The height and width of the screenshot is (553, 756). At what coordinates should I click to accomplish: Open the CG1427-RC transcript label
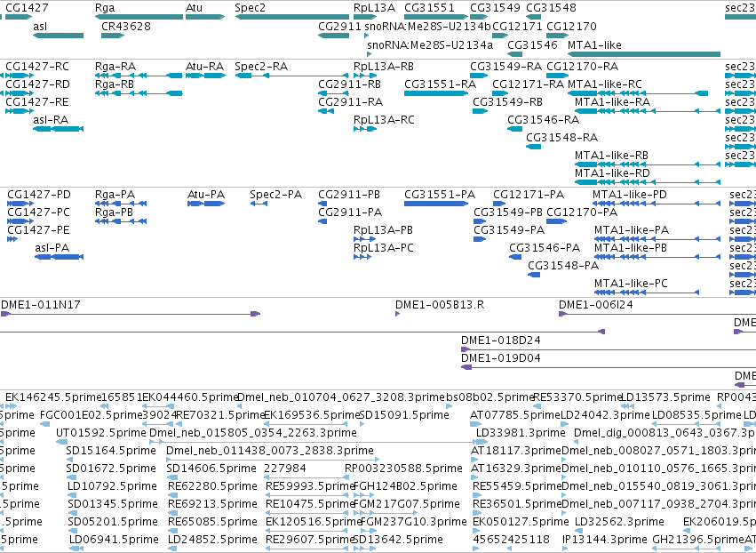click(x=37, y=66)
